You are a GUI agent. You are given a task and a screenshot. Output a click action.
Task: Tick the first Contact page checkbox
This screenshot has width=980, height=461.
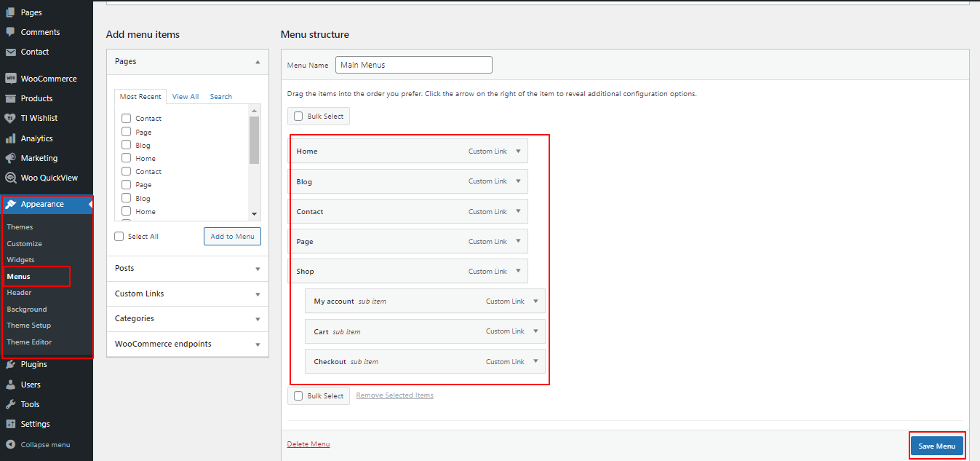127,118
